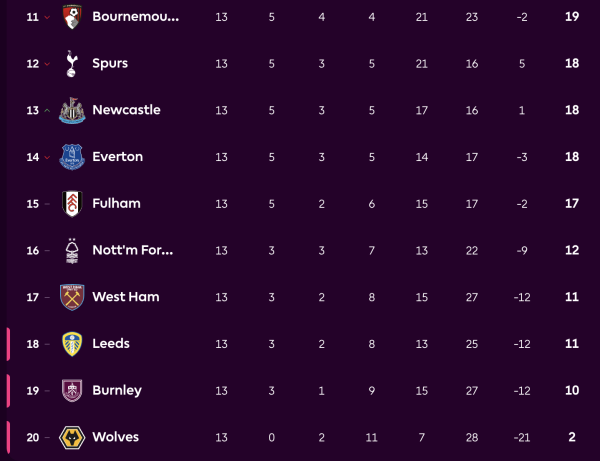
Task: Go to the West Ham team page
Action: pos(125,297)
